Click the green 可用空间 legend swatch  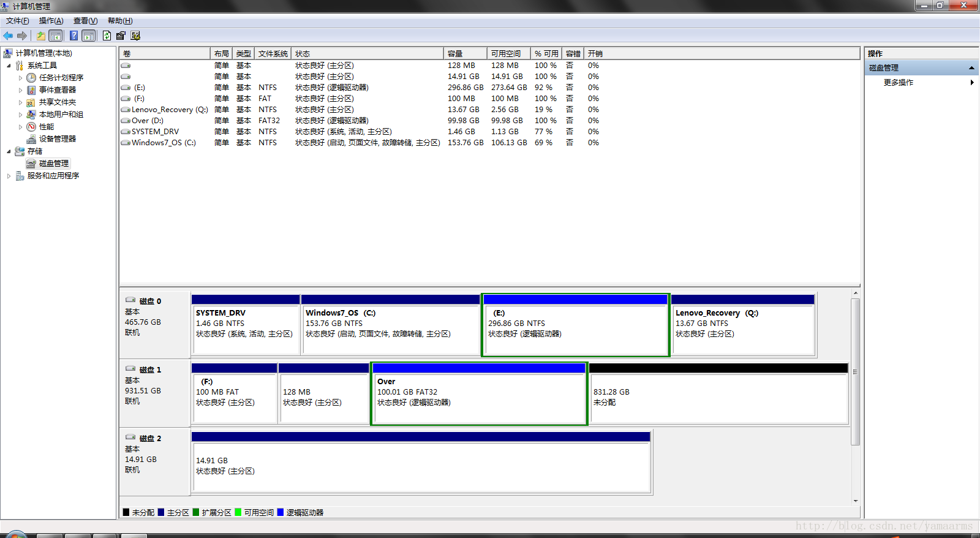pos(238,512)
